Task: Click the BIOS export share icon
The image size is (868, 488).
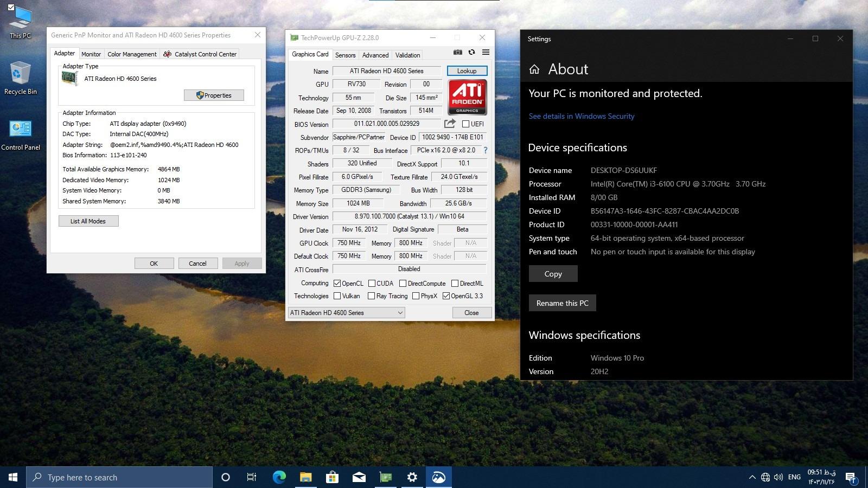Action: click(450, 124)
